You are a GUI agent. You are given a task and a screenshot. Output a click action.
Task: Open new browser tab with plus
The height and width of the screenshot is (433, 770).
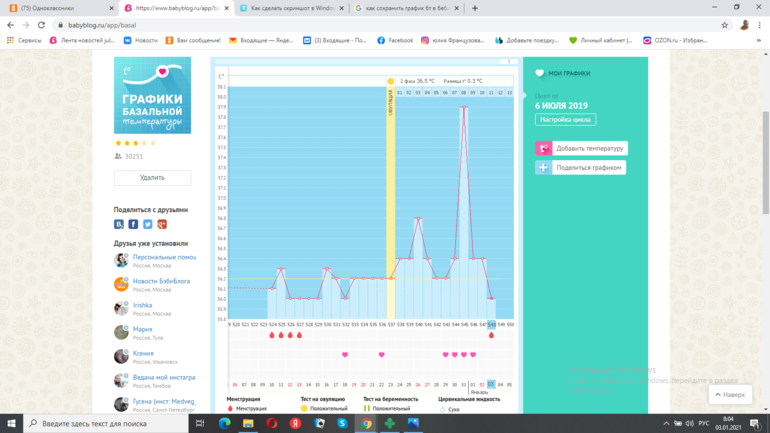[x=474, y=8]
